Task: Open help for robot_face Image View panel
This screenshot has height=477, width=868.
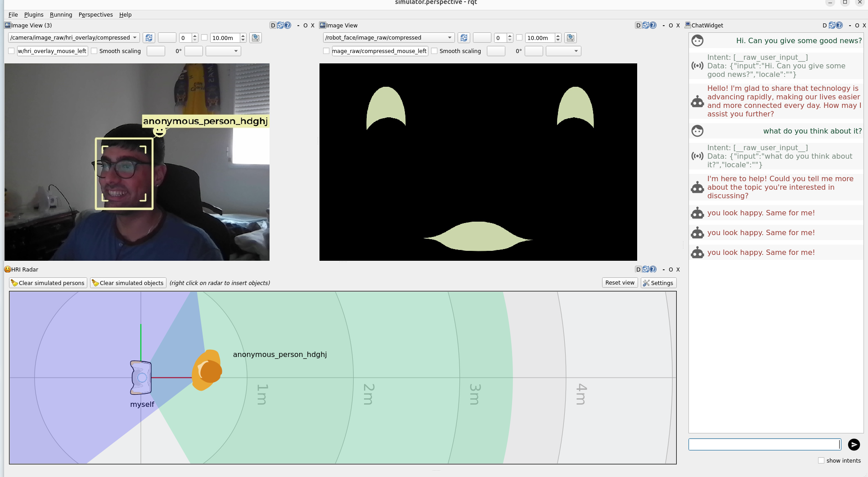Action: tap(653, 26)
